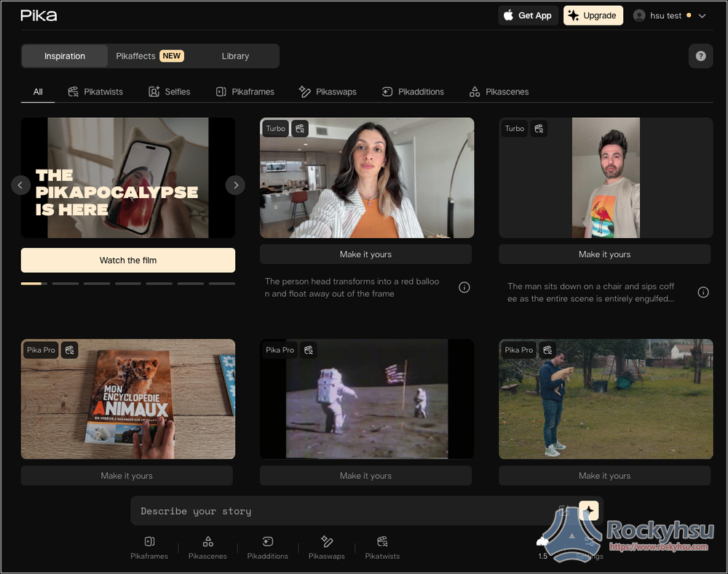The image size is (728, 574).
Task: Filter inspiration by Pikatwists tab
Action: click(x=95, y=92)
